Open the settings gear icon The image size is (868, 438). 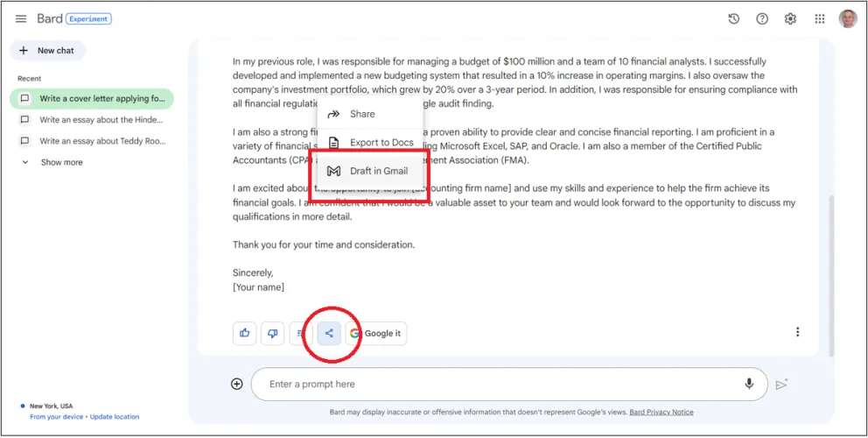[791, 19]
